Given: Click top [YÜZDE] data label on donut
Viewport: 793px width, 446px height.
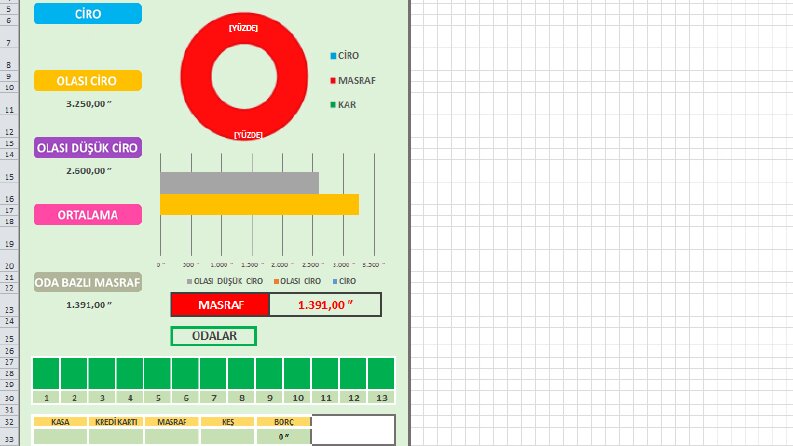Looking at the screenshot, I should point(243,28).
